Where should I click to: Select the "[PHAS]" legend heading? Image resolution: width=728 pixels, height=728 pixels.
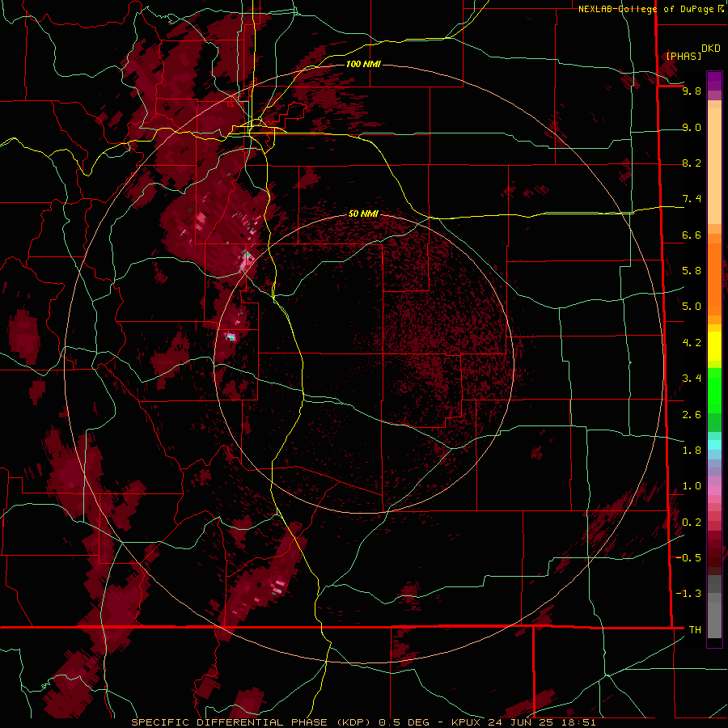(x=684, y=56)
